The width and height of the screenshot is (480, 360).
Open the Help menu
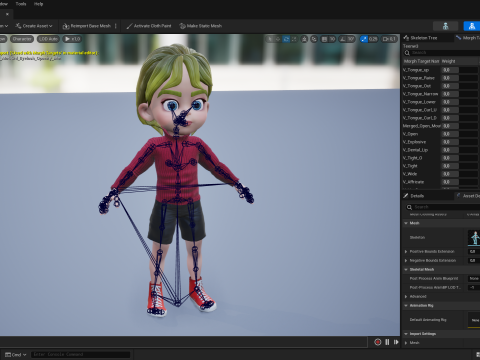point(38,4)
